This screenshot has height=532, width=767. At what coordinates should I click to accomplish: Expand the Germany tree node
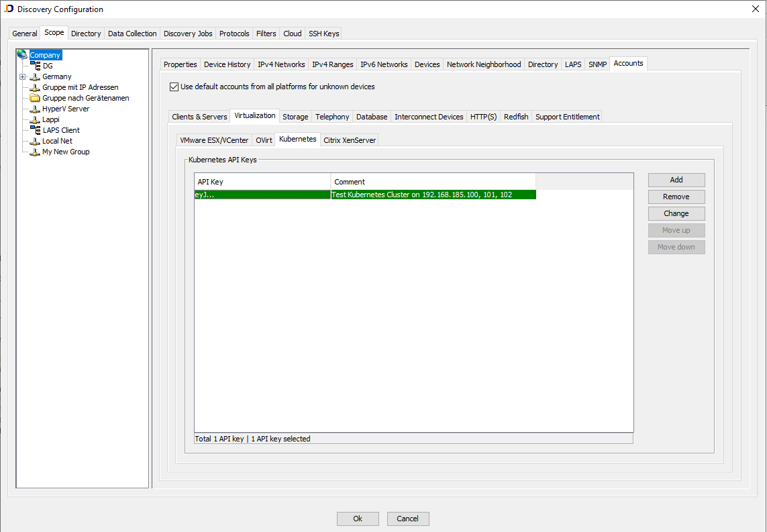click(21, 76)
